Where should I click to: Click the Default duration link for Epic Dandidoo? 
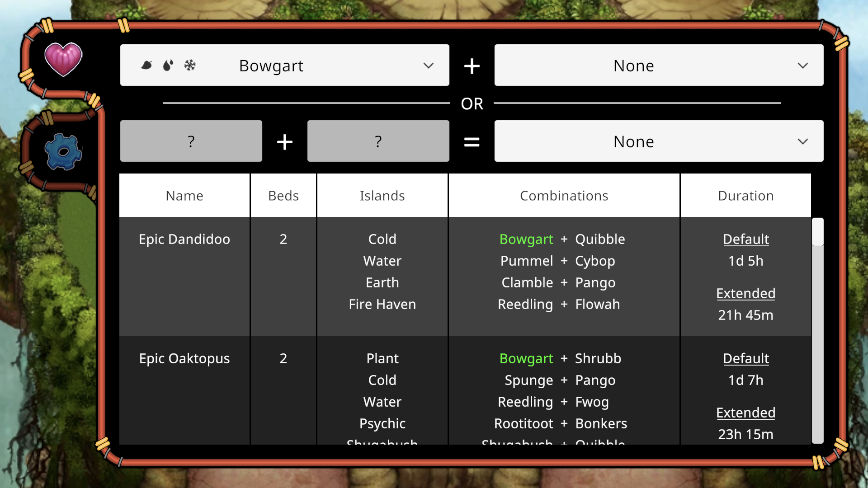746,238
